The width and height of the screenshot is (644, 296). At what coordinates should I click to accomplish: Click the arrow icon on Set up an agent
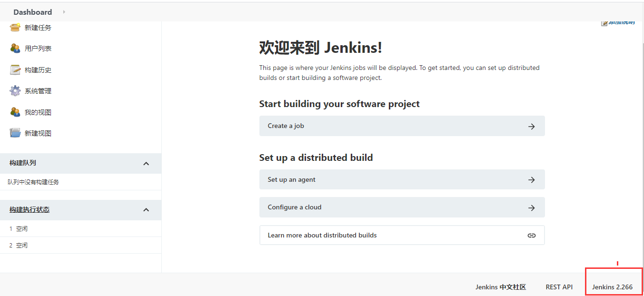(532, 180)
